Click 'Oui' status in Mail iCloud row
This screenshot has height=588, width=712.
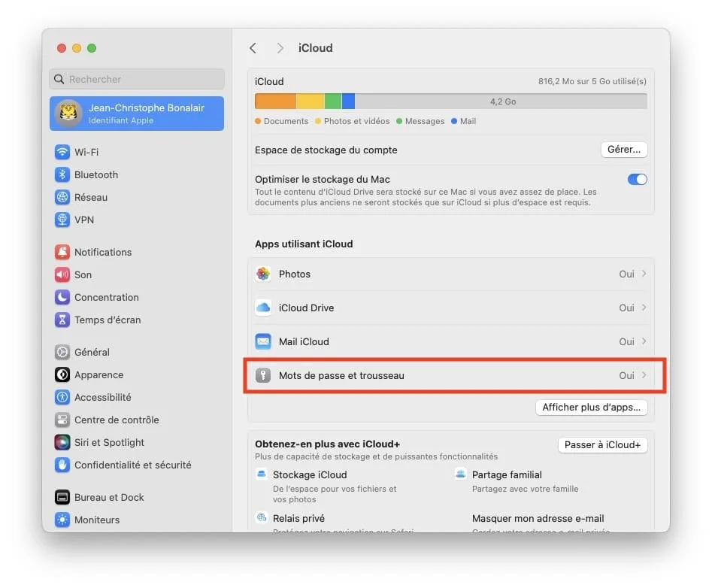(x=626, y=342)
